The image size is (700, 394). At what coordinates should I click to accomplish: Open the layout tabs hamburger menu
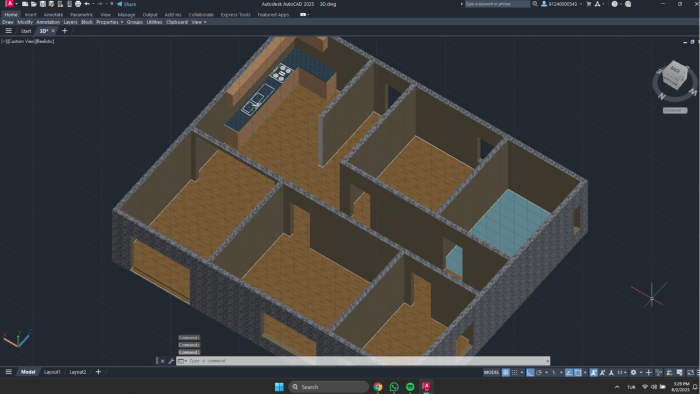pos(8,372)
